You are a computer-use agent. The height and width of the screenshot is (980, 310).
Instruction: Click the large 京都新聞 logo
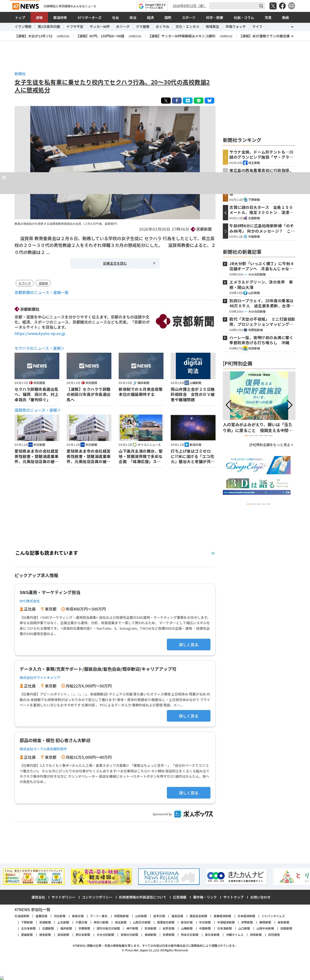(x=185, y=321)
